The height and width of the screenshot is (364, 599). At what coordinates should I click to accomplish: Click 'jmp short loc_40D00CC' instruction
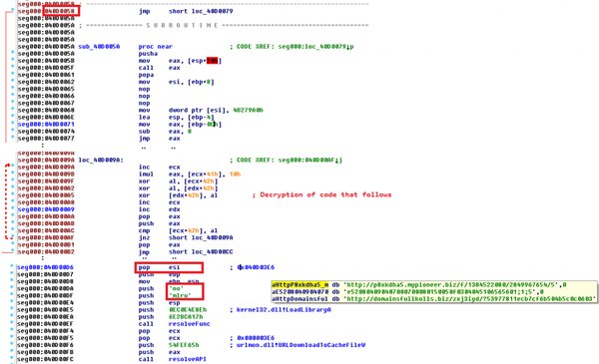tap(186, 252)
